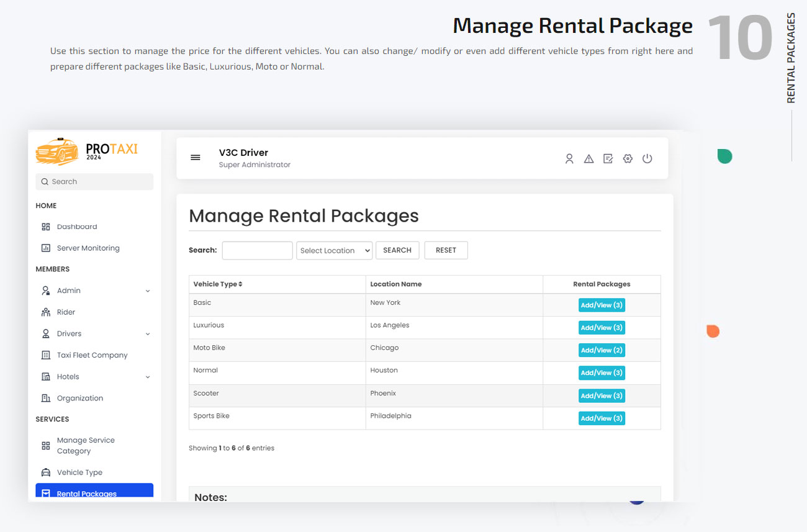This screenshot has width=807, height=532.
Task: Click the Rental Packages column header
Action: [602, 284]
